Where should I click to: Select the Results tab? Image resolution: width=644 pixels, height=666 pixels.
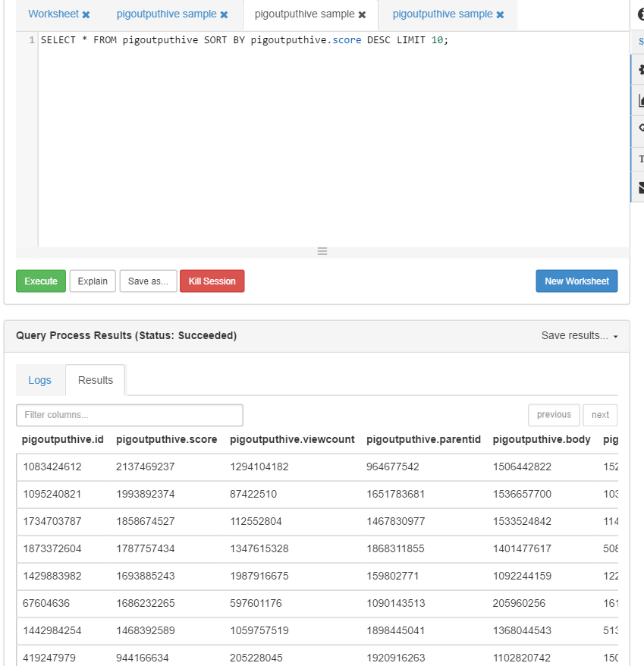coord(96,380)
